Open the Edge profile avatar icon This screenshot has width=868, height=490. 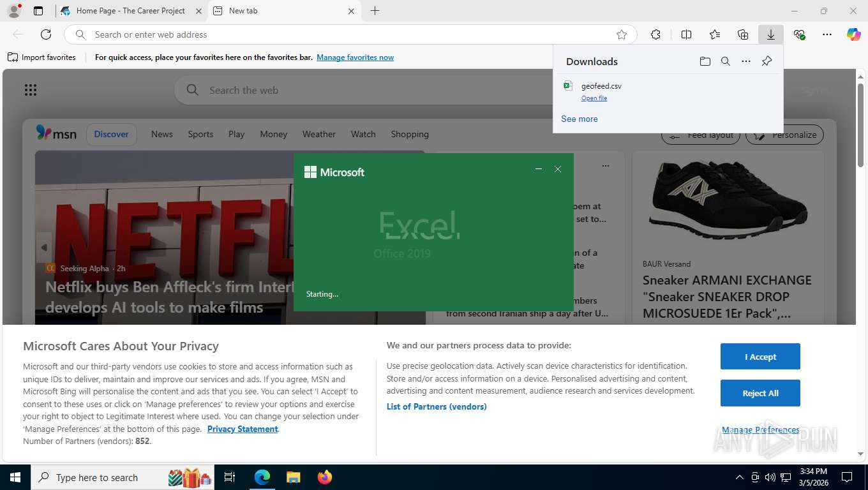pyautogui.click(x=13, y=11)
